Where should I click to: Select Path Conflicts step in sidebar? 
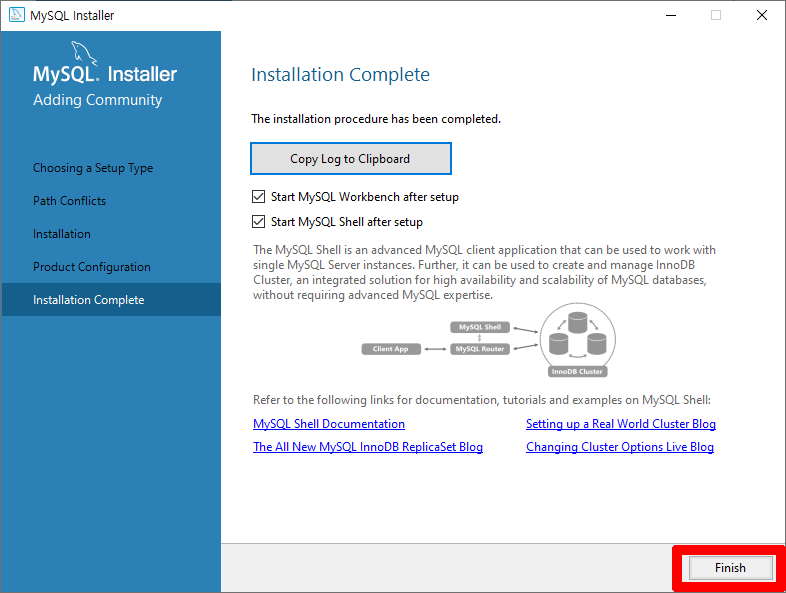(70, 201)
